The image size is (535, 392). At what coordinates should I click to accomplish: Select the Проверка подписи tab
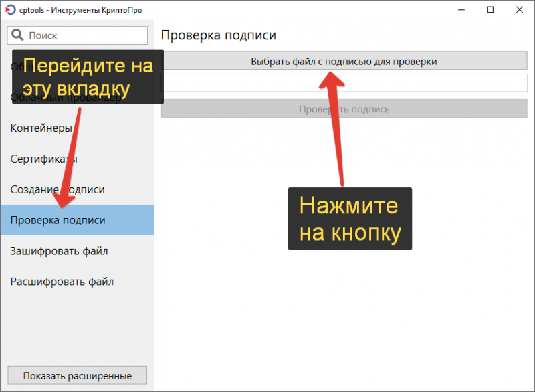pyautogui.click(x=78, y=220)
